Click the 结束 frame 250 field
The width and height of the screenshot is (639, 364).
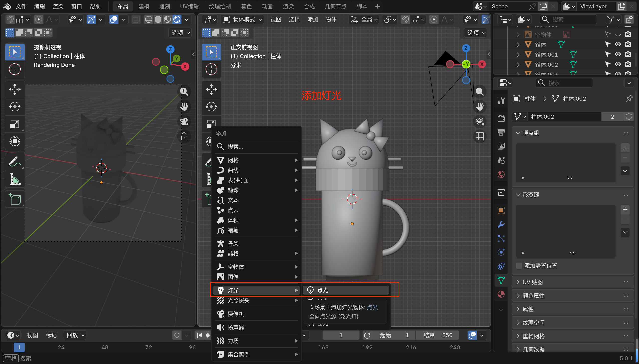point(438,335)
